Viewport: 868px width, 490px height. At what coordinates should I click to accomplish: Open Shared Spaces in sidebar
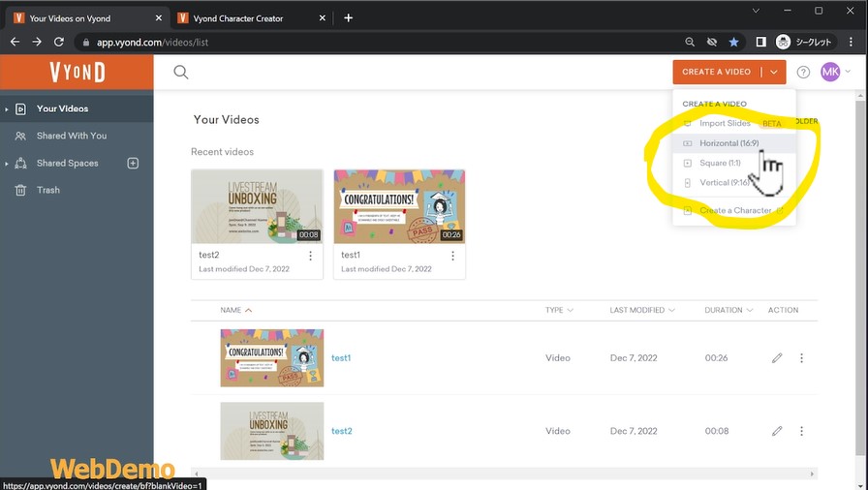(68, 163)
